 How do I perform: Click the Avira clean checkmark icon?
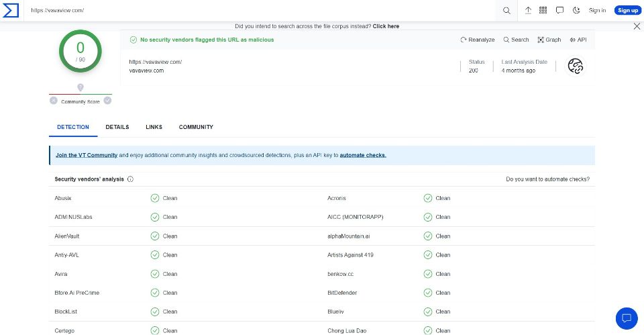155,274
